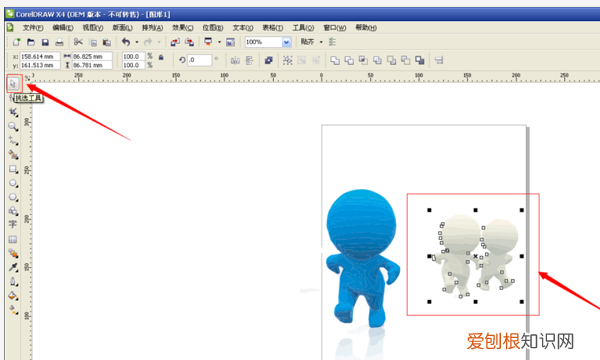Image resolution: width=600 pixels, height=360 pixels.
Task: Select the Text tool (字)
Action: [x=13, y=224]
